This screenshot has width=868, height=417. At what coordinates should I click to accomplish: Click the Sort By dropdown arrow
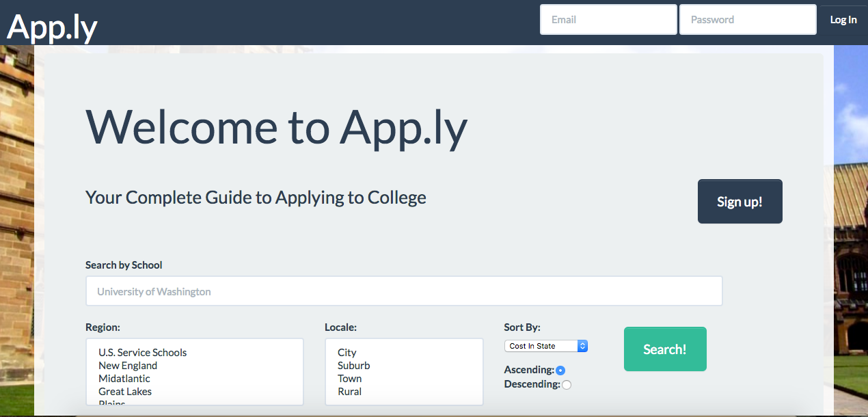582,346
